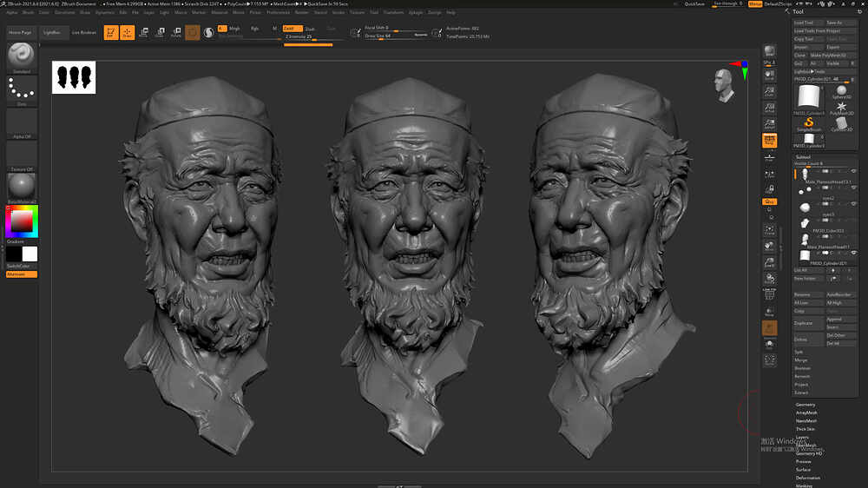868x488 pixels.
Task: Open the Dots stroke selector
Action: [x=22, y=89]
